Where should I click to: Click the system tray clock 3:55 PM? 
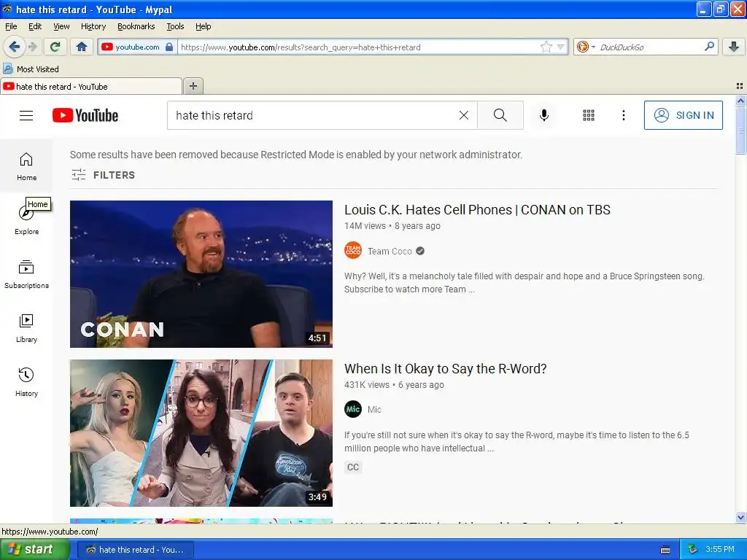(720, 550)
